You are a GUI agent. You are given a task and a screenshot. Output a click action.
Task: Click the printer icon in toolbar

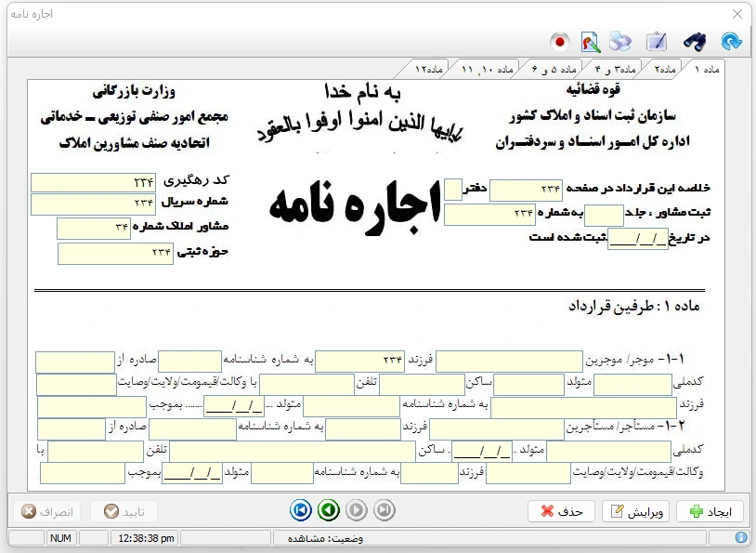pos(620,42)
